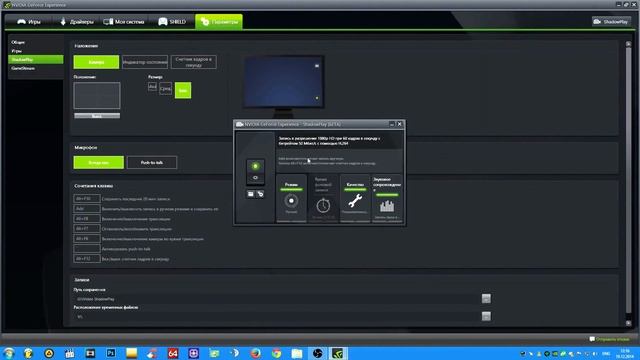Launch Firefox from the taskbar
The height and width of the screenshot is (360, 640).
256,353
